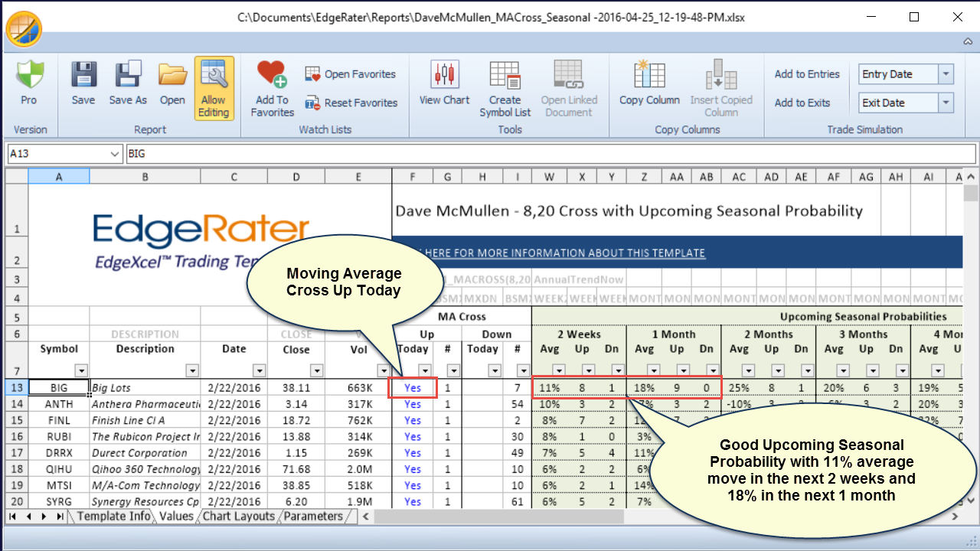Click the Copy Column icon
Image resolution: width=980 pixels, height=551 pixels.
coord(649,76)
